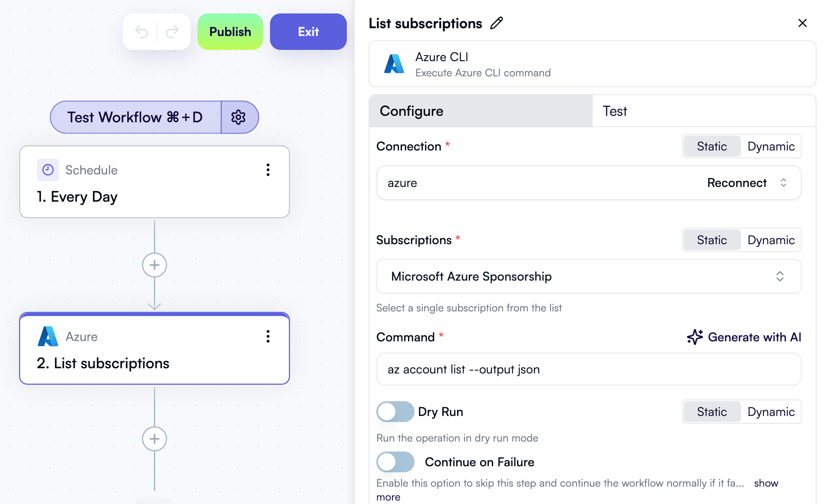Click the Generate with AI sparkle icon
Viewport: 823px width, 504px height.
click(x=695, y=337)
